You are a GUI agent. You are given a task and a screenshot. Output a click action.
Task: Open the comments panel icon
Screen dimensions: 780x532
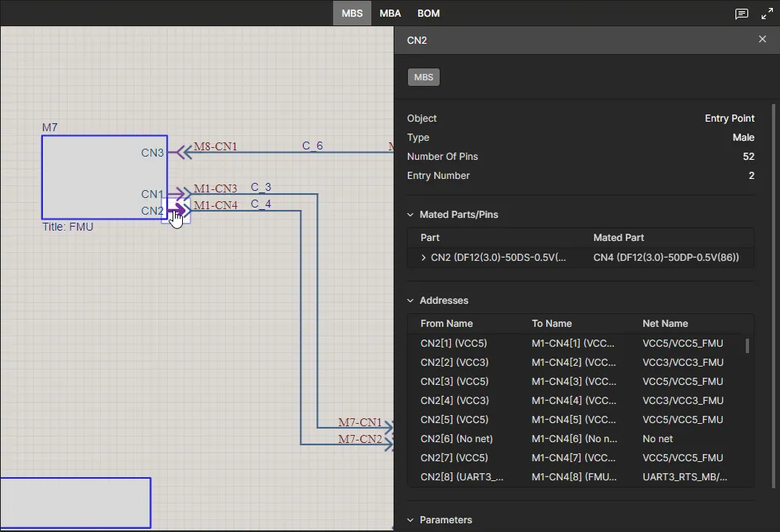pos(741,14)
